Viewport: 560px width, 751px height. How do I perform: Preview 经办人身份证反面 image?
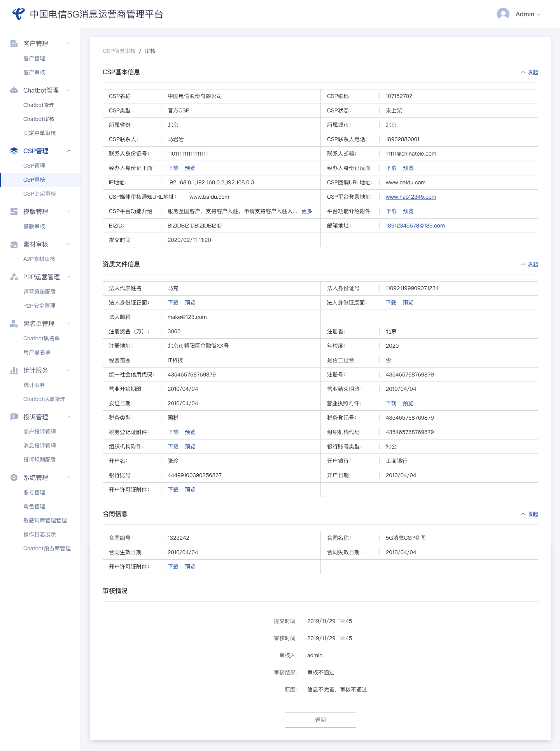[x=408, y=168]
